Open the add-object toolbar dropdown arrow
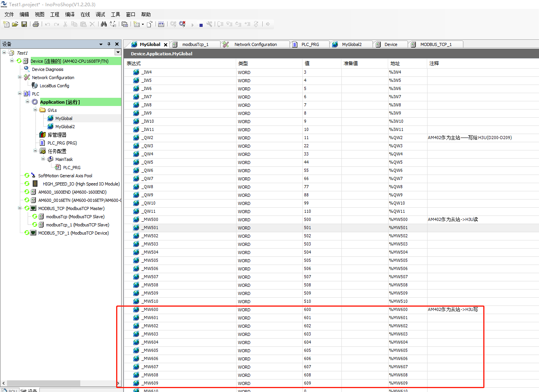 pos(143,24)
